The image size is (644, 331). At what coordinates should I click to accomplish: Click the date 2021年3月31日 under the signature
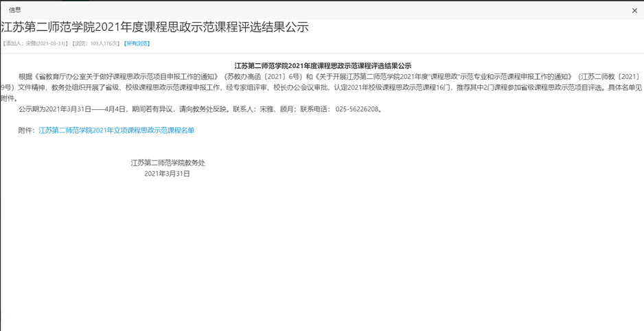coord(167,174)
